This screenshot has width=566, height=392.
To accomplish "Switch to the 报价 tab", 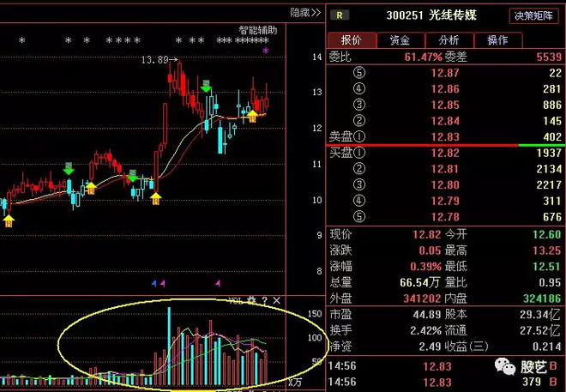I will pyautogui.click(x=352, y=40).
